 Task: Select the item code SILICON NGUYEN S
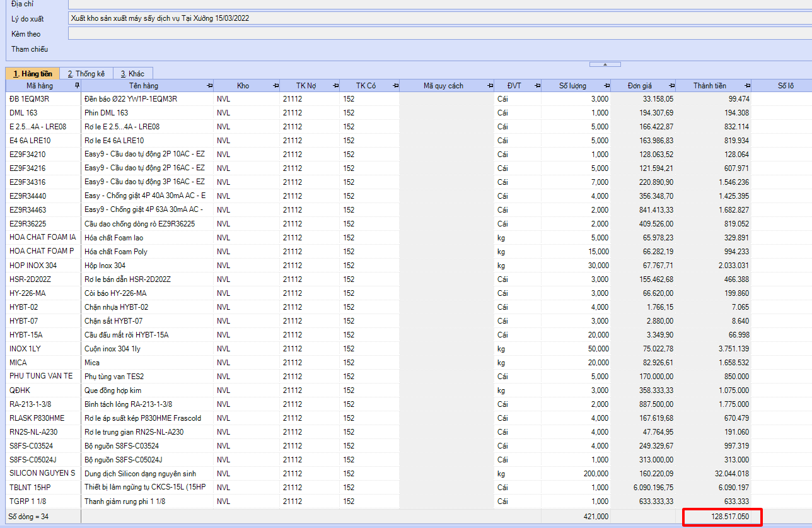[x=42, y=474]
